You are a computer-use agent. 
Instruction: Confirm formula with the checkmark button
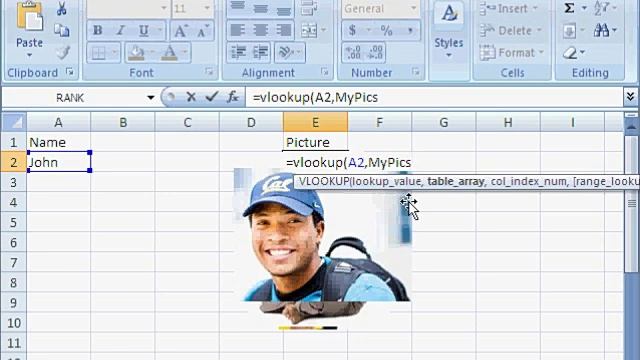click(211, 97)
